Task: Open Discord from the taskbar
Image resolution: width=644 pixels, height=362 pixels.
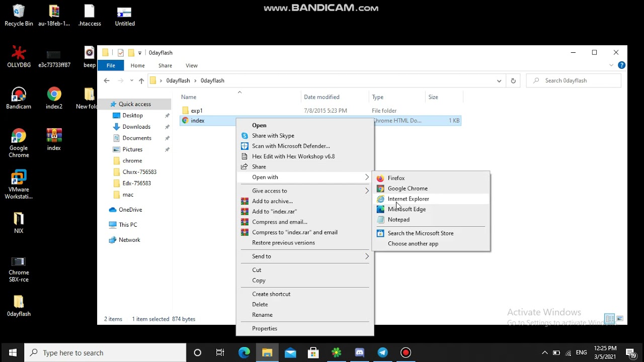Action: coord(360,352)
